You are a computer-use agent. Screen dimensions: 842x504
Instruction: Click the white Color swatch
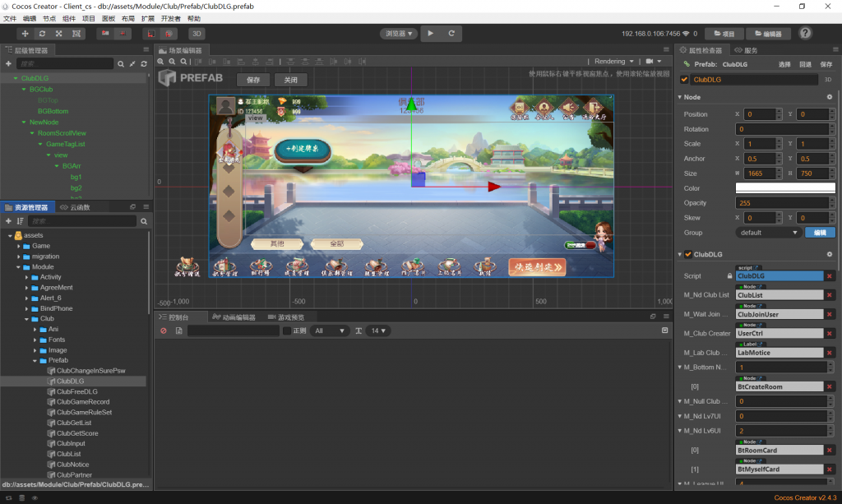pos(784,188)
